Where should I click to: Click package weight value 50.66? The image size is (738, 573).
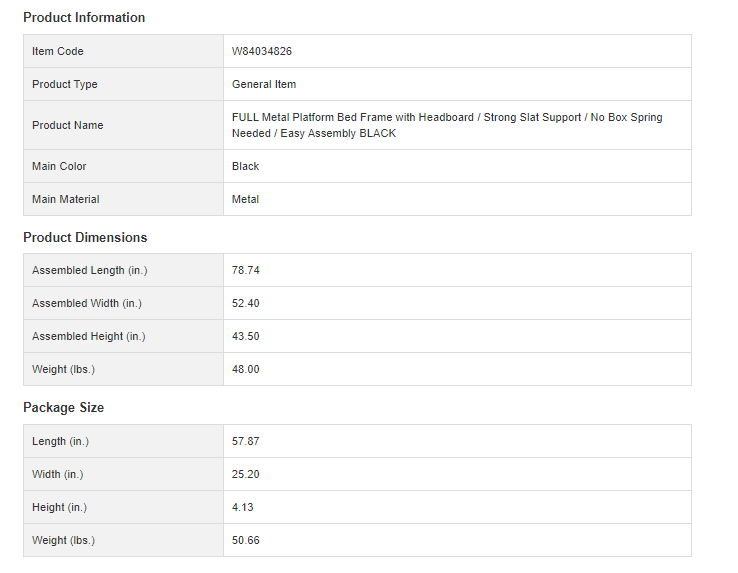[x=246, y=540]
